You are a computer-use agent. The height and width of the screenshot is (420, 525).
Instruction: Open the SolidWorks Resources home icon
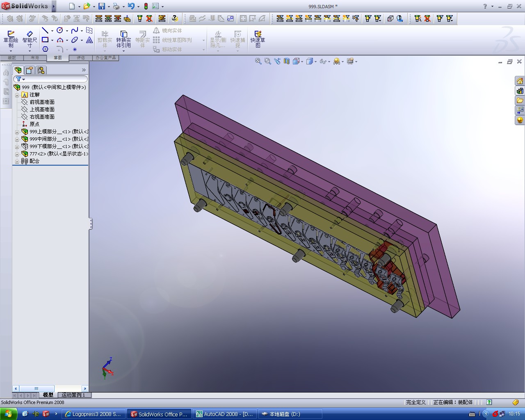[x=520, y=81]
